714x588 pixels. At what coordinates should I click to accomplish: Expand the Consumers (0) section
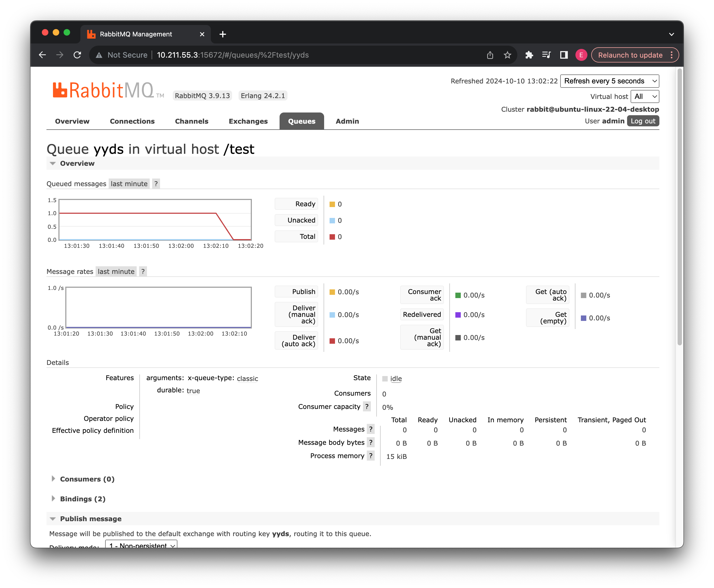tap(87, 479)
